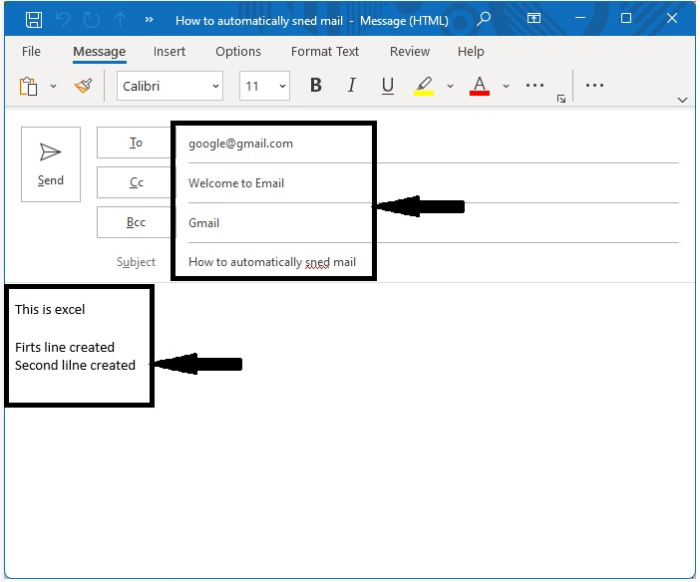This screenshot has width=700, height=582.
Task: Click the Paste clipboard icon
Action: pos(28,86)
